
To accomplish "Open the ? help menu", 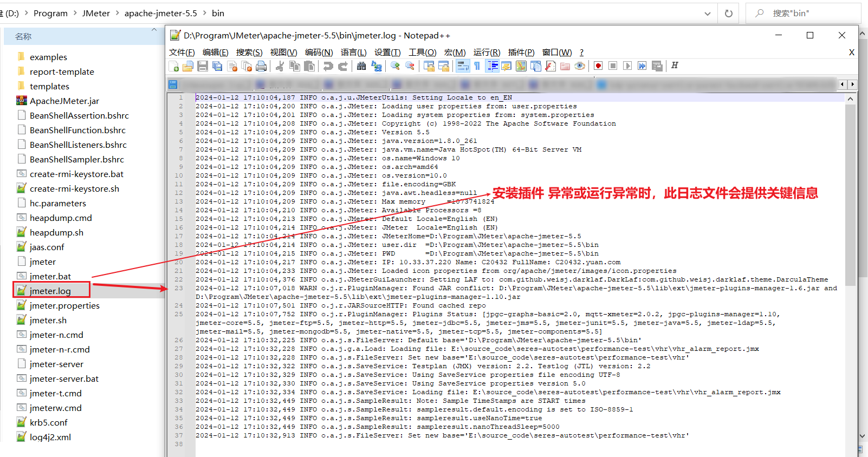I will (581, 52).
